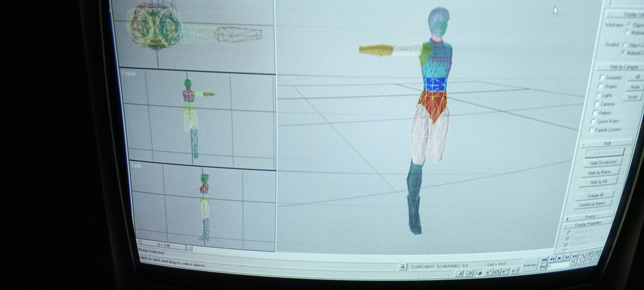Click Unhide All button
Viewport: 644px width, 290px height.
[x=595, y=196]
